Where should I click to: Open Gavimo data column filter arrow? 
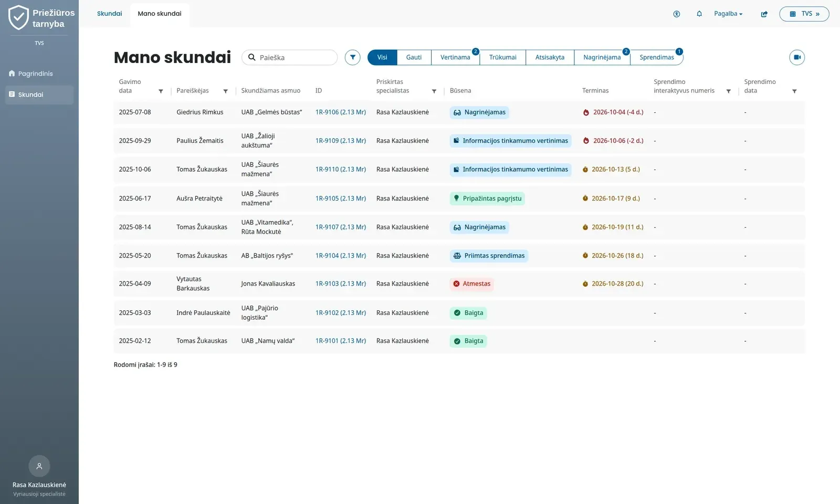(x=161, y=91)
